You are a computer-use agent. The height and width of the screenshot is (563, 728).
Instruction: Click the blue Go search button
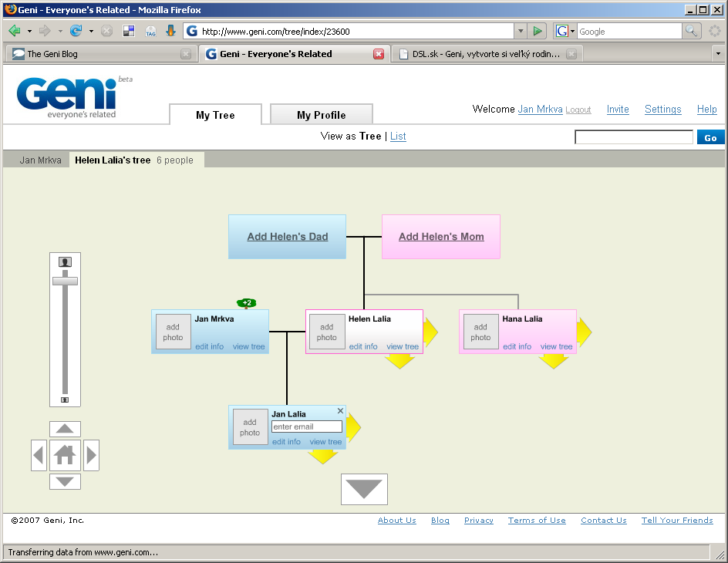(710, 137)
